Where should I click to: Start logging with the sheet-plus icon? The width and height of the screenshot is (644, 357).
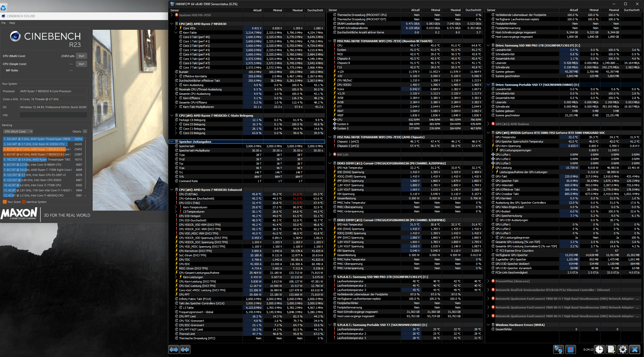(x=611, y=350)
